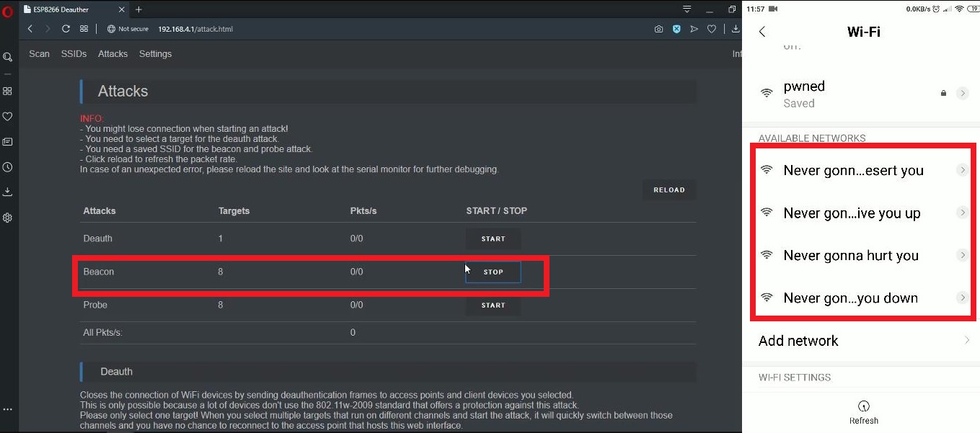980x433 pixels.
Task: Open the Scan page
Action: (39, 54)
